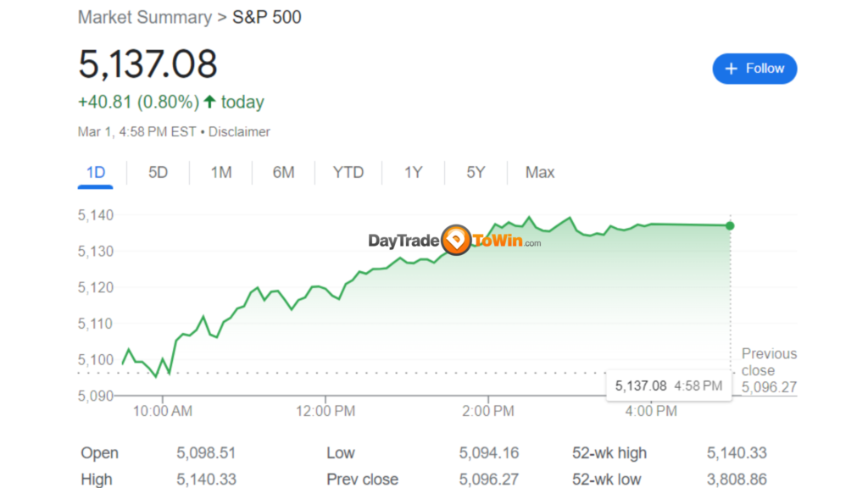Screen dimensions: 868x488
Task: Click the Follow button
Action: point(754,69)
